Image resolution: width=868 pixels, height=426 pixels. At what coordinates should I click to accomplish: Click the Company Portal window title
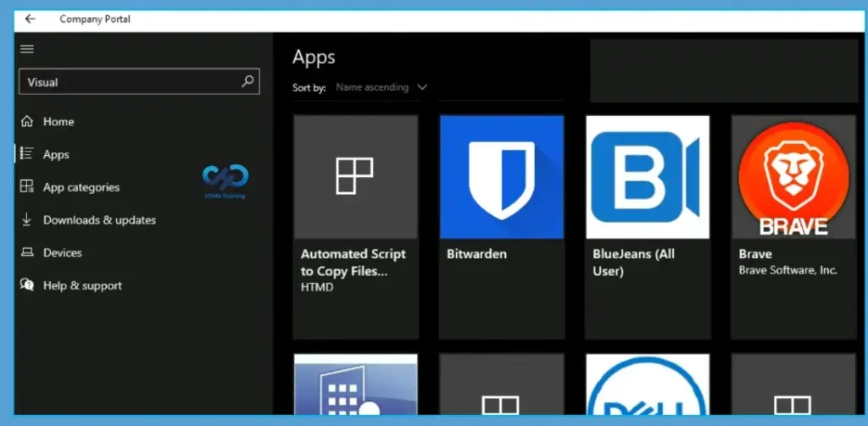point(95,19)
